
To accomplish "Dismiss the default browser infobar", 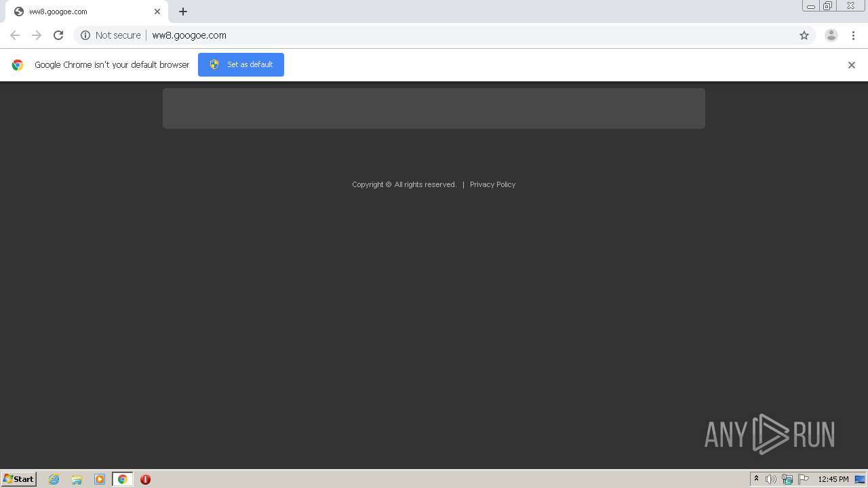I will [852, 65].
